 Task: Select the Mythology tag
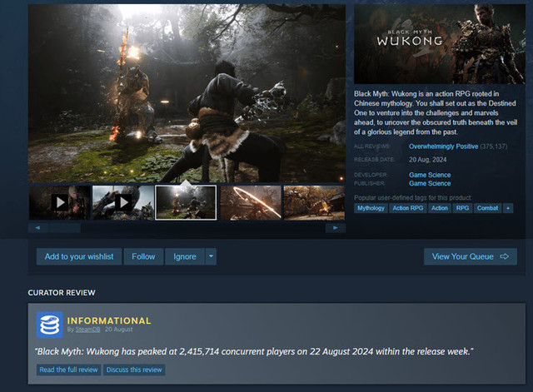371,208
